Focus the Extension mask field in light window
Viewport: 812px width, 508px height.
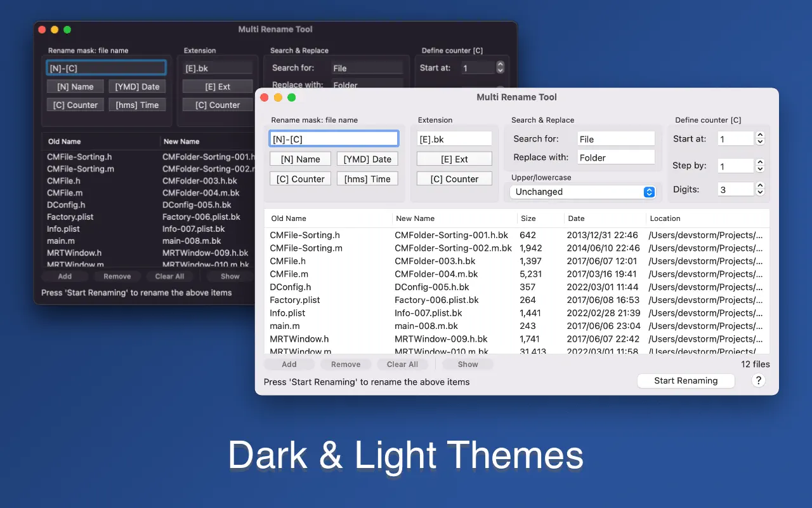[x=454, y=139]
